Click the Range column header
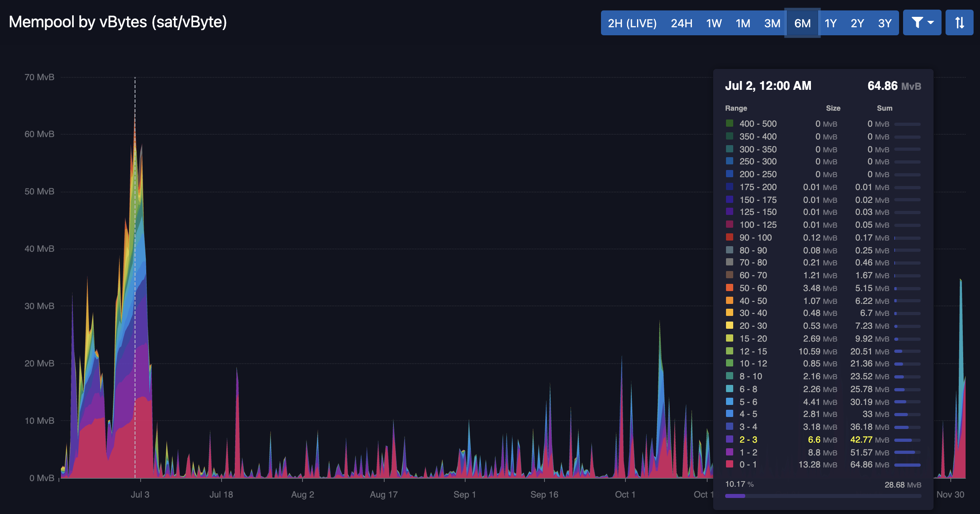 736,108
